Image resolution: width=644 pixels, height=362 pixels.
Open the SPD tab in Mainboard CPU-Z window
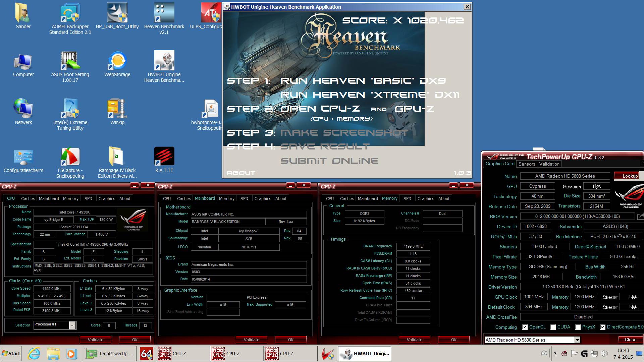click(x=244, y=198)
